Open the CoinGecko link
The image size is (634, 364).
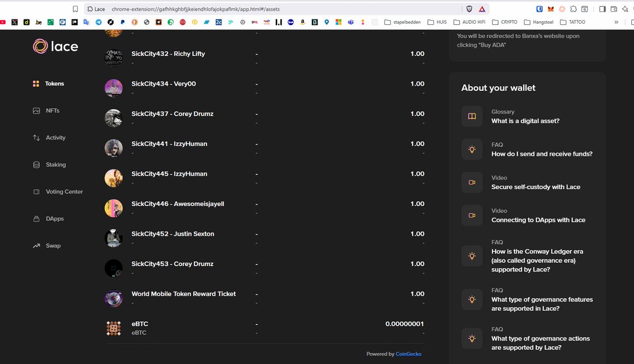(408, 354)
